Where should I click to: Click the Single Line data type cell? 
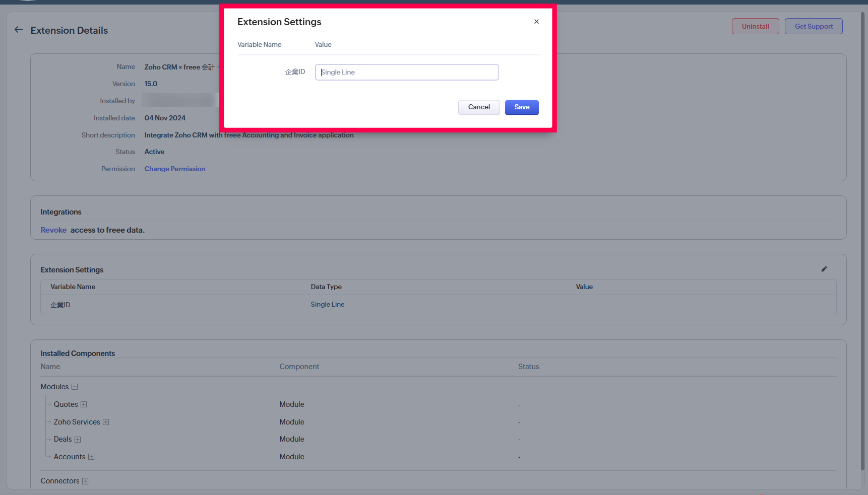(x=328, y=304)
